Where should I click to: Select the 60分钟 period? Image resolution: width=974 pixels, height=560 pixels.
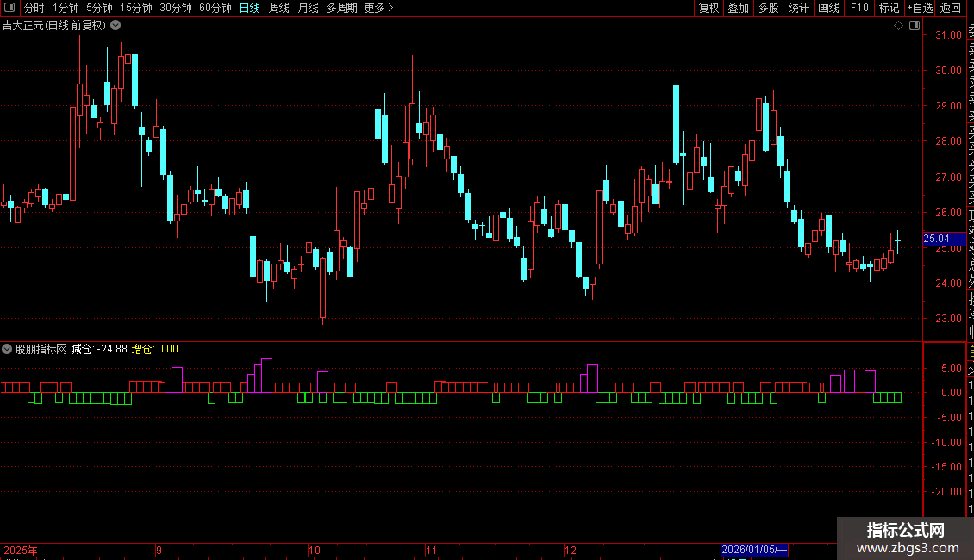pyautogui.click(x=215, y=8)
